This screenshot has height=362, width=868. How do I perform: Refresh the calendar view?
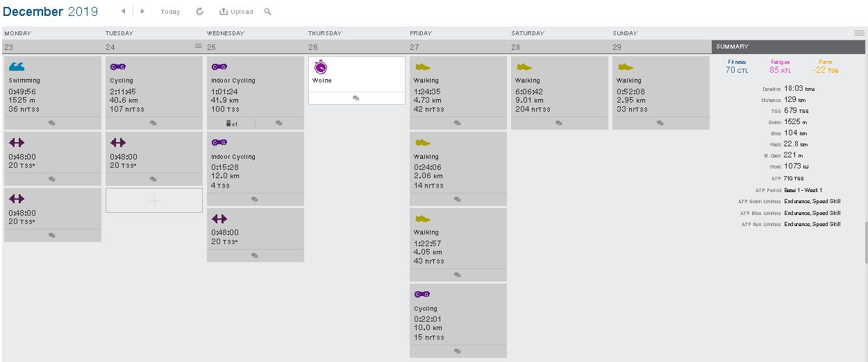click(200, 12)
